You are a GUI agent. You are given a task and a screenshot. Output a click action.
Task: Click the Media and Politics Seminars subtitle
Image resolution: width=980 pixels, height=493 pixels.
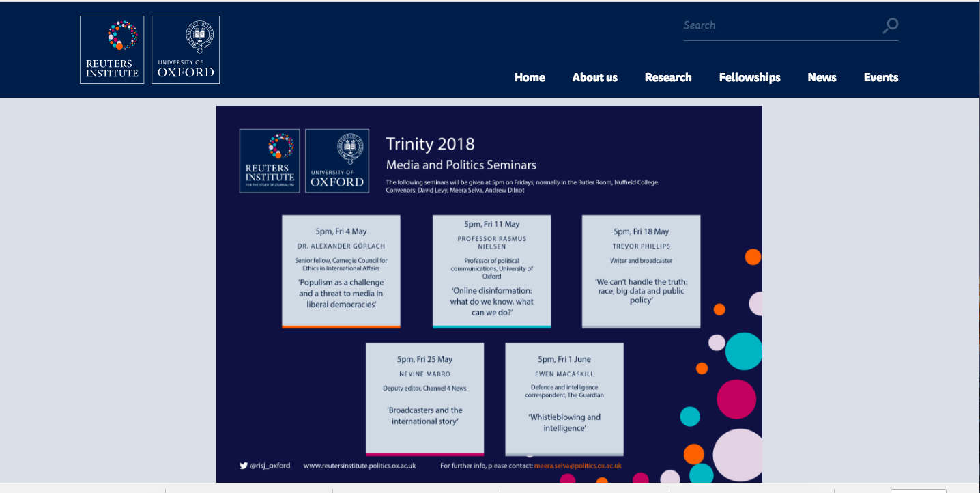pos(461,165)
